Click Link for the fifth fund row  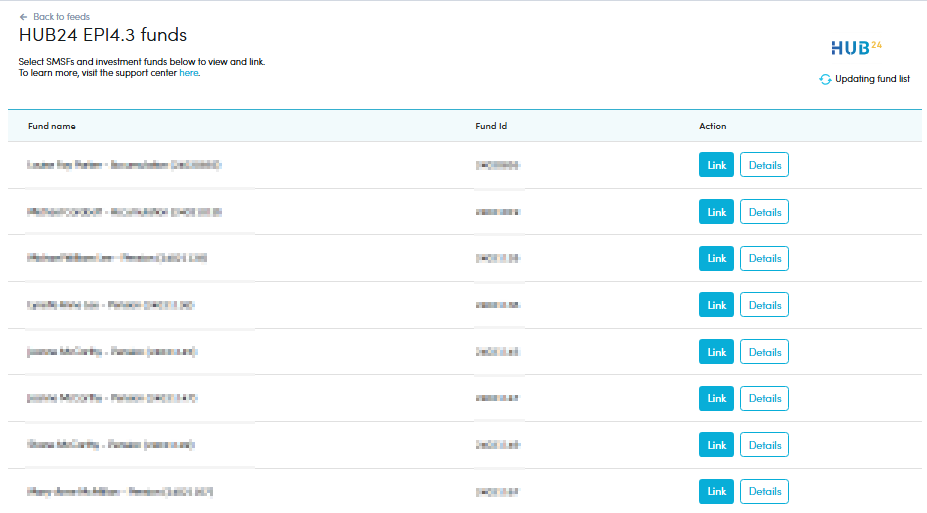717,352
